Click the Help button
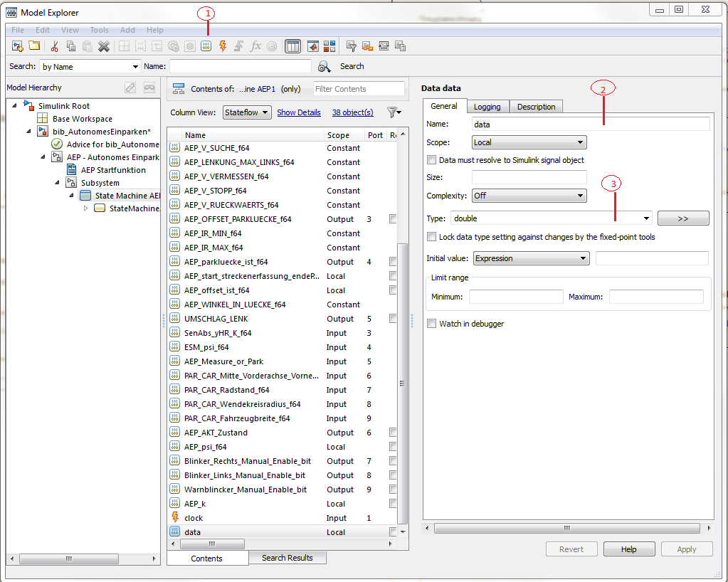 pos(629,549)
